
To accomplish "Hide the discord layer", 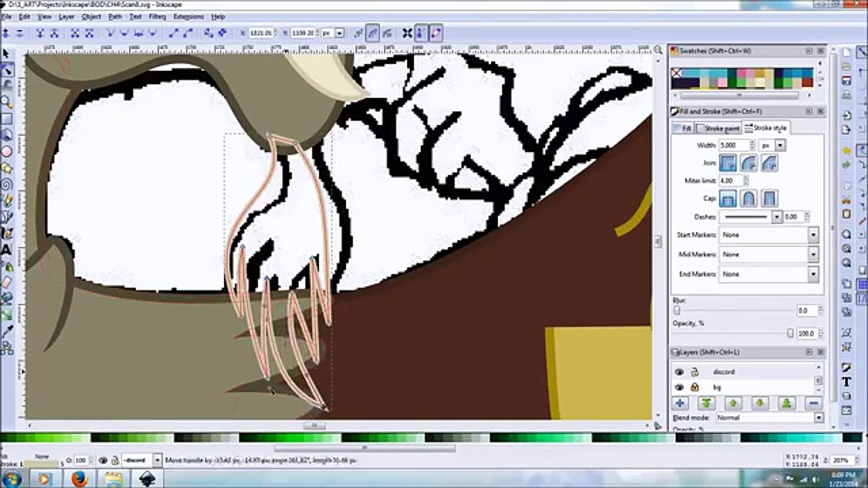I will click(x=679, y=372).
